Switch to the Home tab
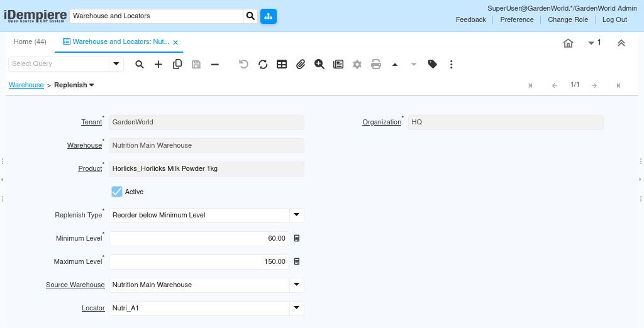The width and height of the screenshot is (644, 328). (30, 42)
